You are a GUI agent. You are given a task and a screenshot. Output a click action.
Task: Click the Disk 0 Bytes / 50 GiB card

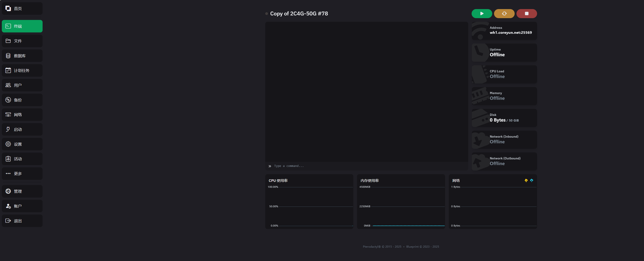click(x=504, y=118)
